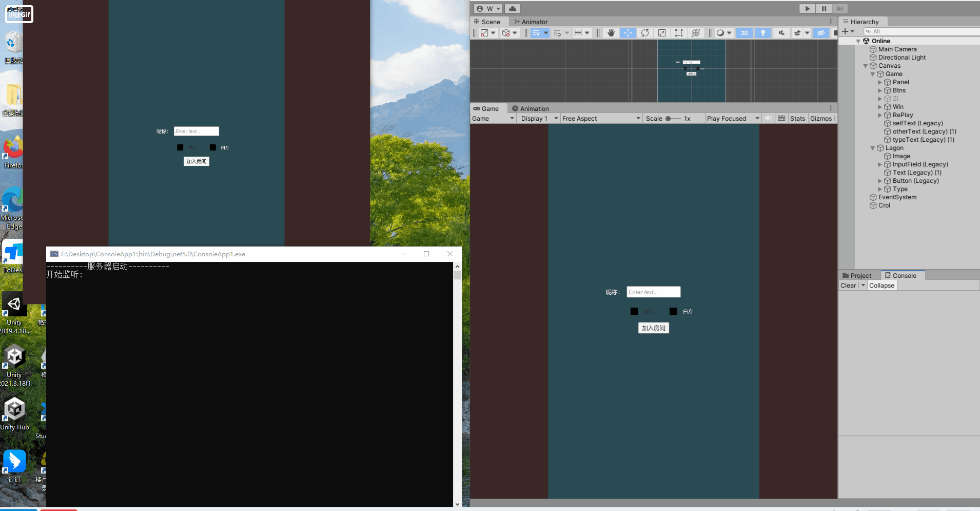Click the snap increment ruler icon
Viewport: 980px width, 511px height.
click(578, 33)
